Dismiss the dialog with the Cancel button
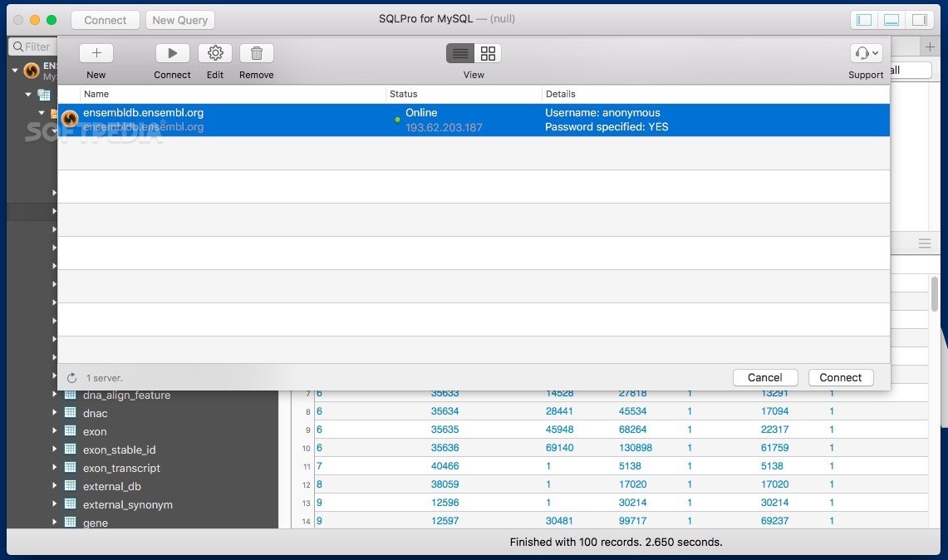Screen dimensions: 948x560 (764, 377)
